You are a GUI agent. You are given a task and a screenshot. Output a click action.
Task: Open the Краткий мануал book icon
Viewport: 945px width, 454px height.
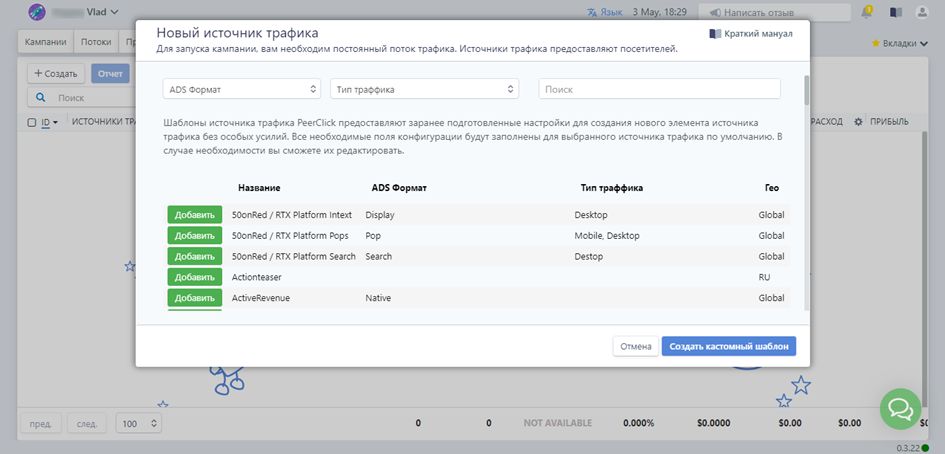click(x=714, y=33)
